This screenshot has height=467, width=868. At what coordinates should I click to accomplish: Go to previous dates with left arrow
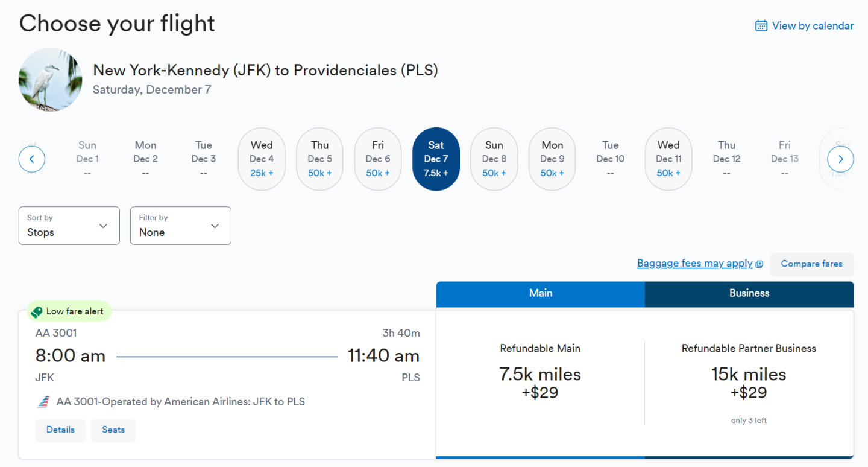coord(32,160)
